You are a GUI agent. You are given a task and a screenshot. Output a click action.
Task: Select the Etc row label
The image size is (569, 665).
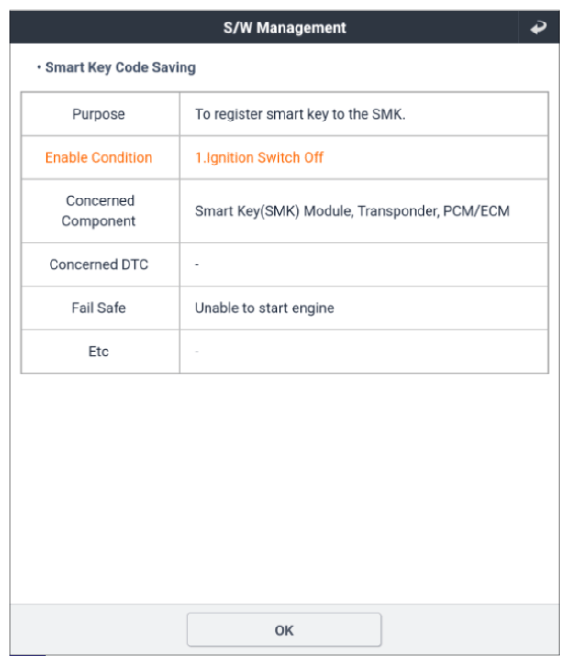tap(98, 352)
